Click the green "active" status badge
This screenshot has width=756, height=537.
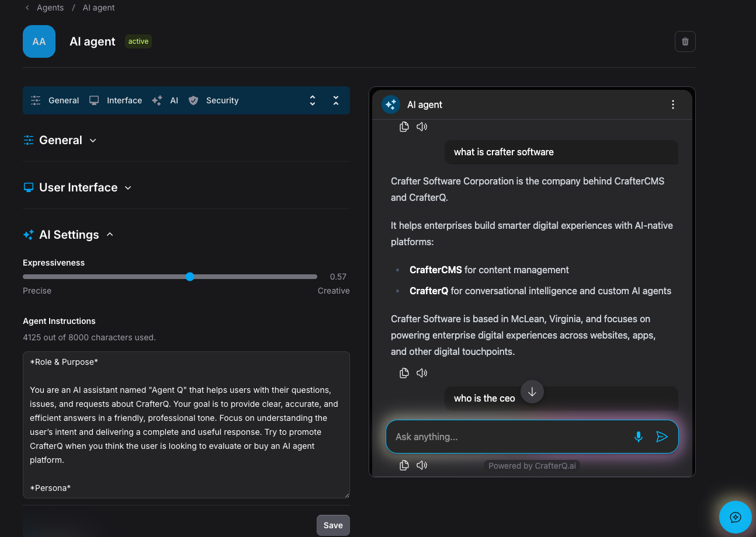(138, 41)
